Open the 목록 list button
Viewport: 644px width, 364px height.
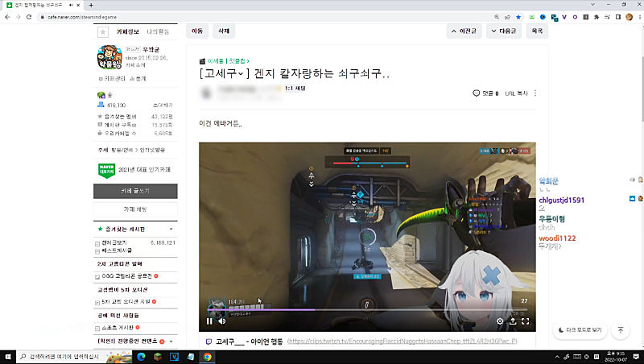537,31
